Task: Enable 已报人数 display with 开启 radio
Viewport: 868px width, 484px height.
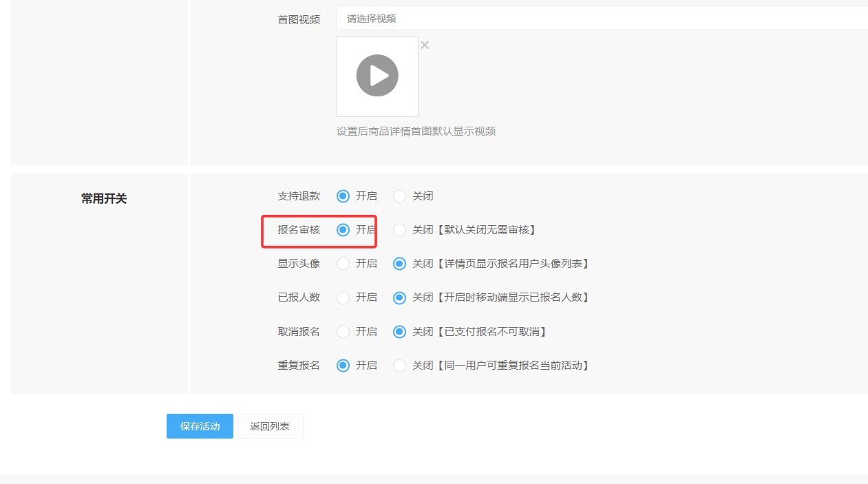Action: [x=343, y=297]
